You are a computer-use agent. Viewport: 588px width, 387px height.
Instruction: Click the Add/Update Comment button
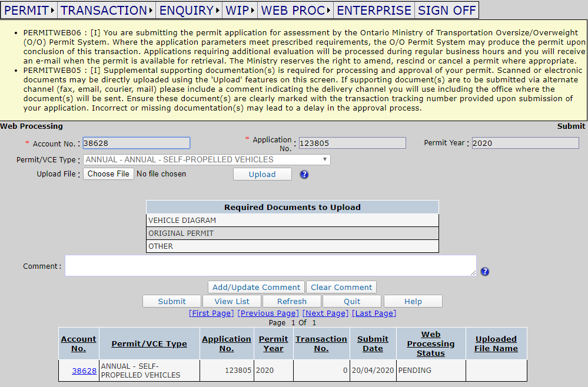tap(256, 288)
